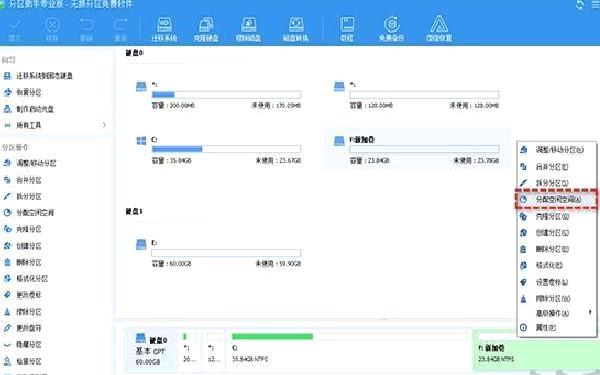Select 格式化 in the context menu

coord(557,265)
